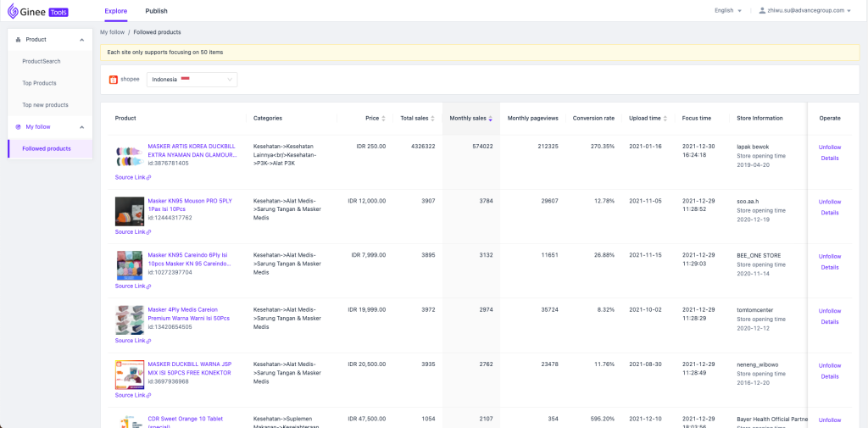
Task: Unfollow the MASKER ARTIS KOREA product
Action: (830, 147)
